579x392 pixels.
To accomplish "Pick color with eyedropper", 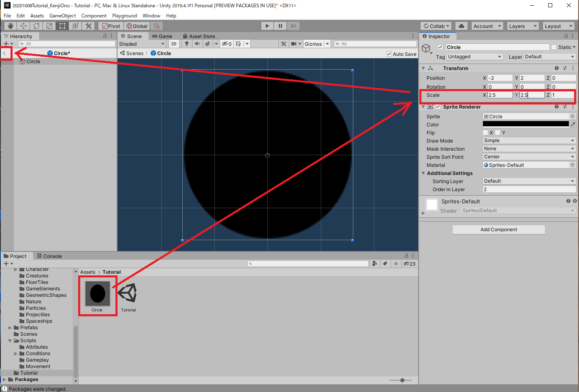I will click(x=573, y=124).
